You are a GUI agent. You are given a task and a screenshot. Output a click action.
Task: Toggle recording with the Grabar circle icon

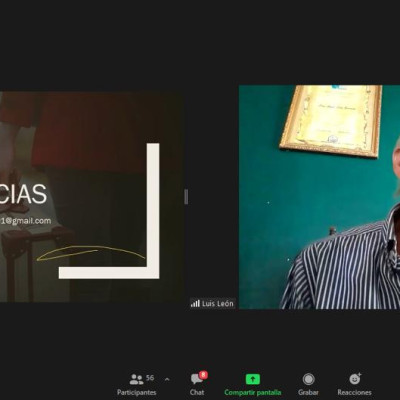click(309, 379)
